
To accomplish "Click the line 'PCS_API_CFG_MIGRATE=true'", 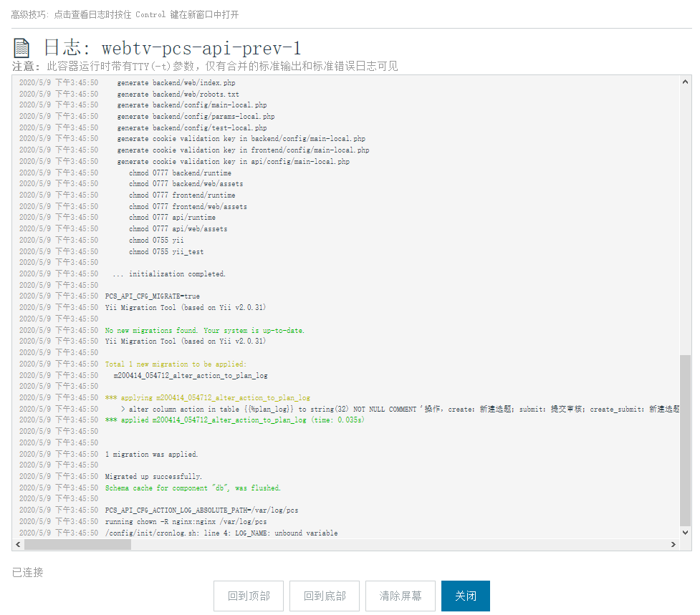I will pos(152,296).
